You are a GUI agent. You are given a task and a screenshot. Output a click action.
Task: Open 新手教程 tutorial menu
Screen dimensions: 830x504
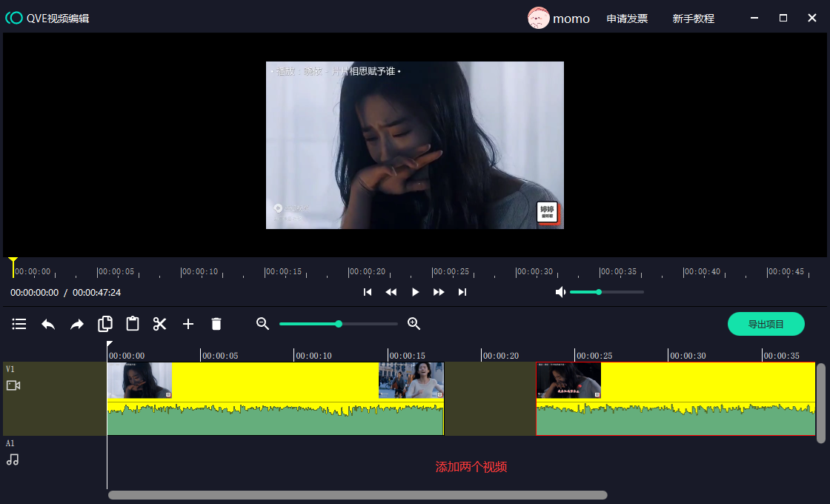coord(693,19)
